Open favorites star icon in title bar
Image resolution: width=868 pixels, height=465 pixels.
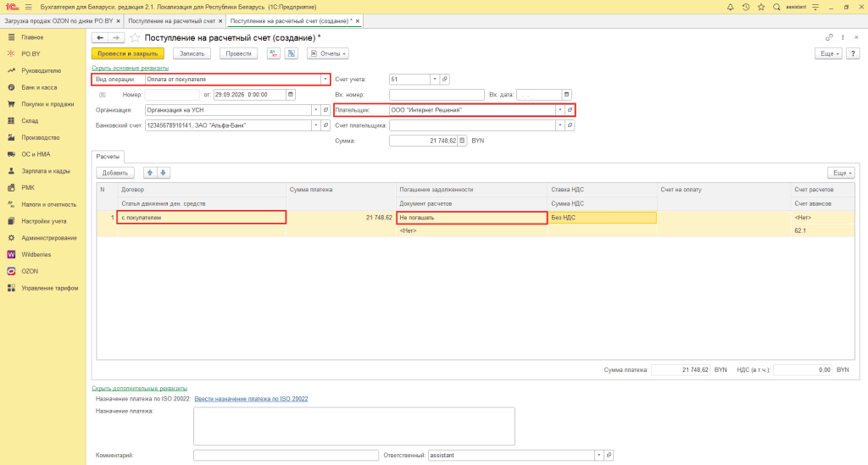(761, 7)
